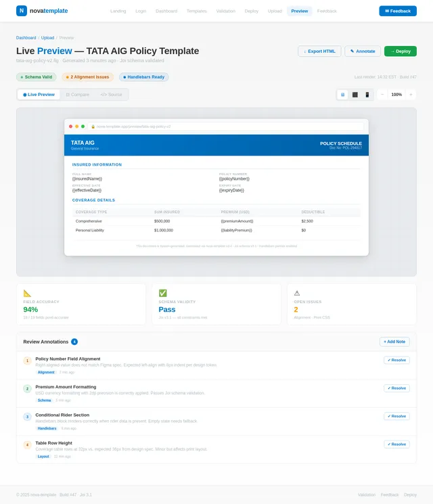The height and width of the screenshot is (504, 433).
Task: Click annotation count badge 4
Action: click(x=74, y=342)
